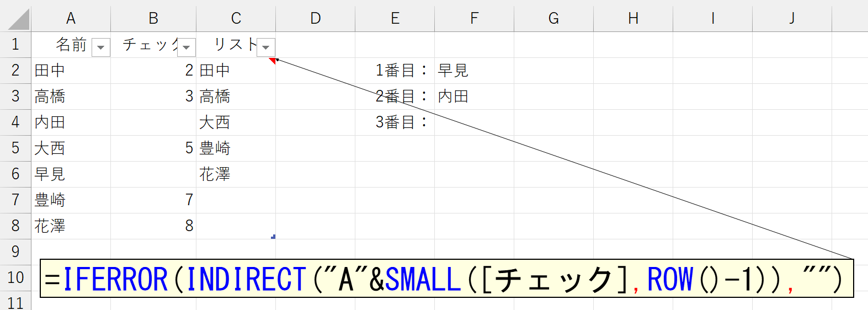
Task: Select column D header
Action: pos(316,19)
